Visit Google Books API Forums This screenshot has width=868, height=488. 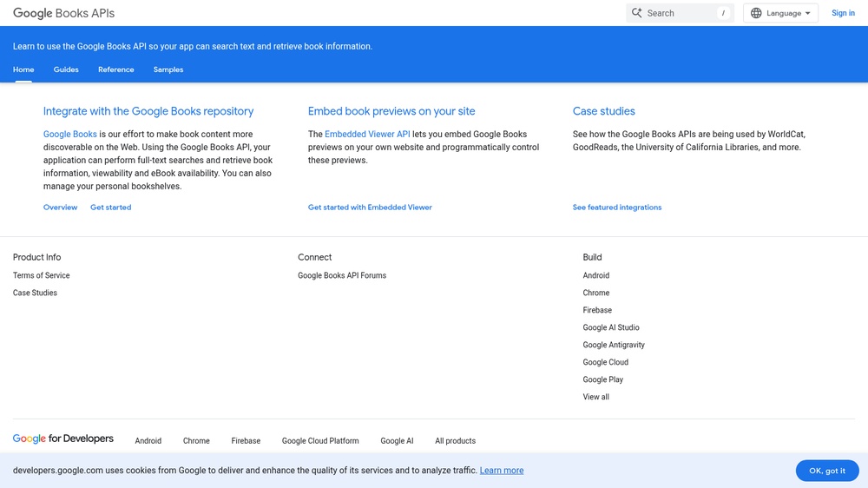(341, 275)
